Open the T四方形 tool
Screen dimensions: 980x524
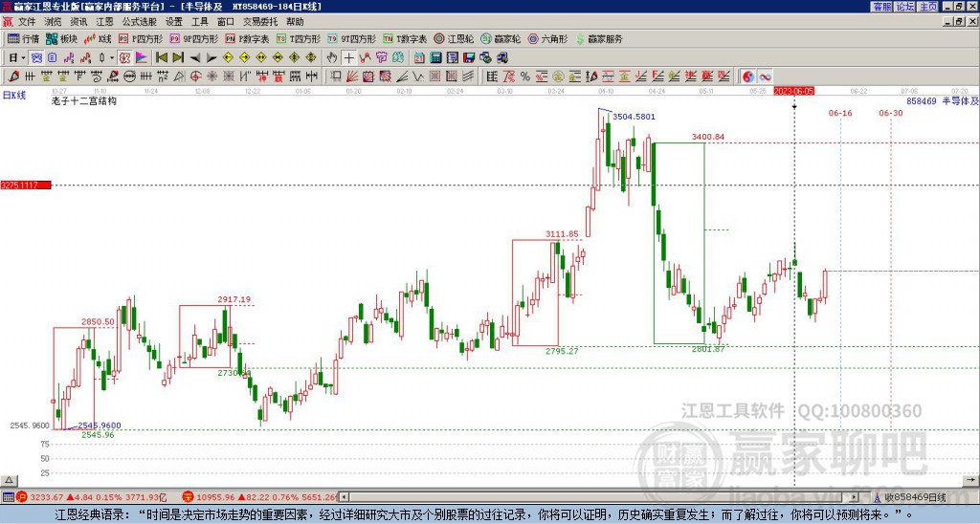(299, 38)
